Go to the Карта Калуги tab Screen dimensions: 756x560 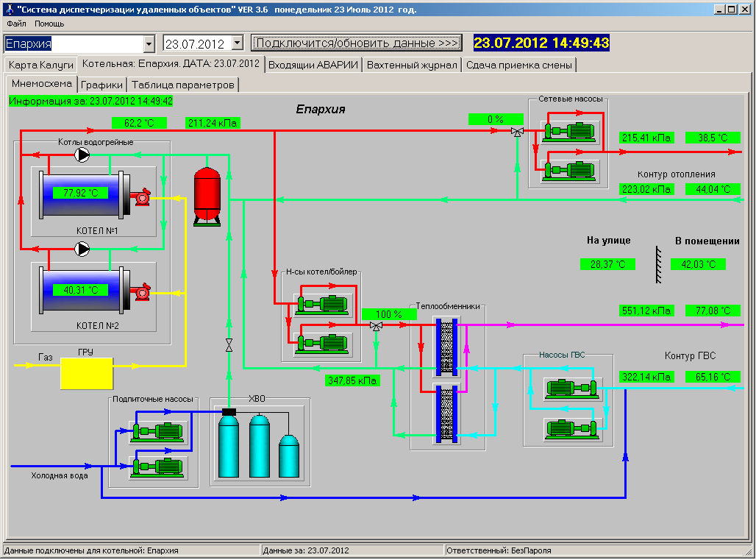pyautogui.click(x=41, y=65)
